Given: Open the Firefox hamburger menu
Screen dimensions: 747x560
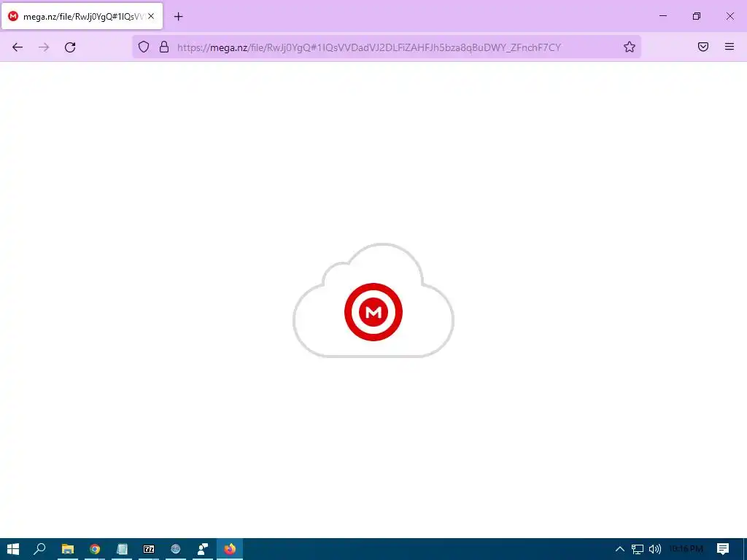Looking at the screenshot, I should click(729, 47).
